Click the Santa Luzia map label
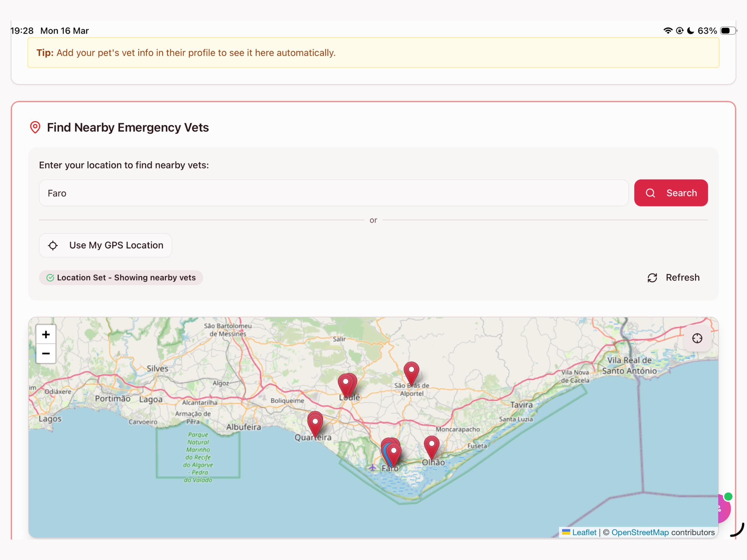The image size is (747, 560). 516,419
